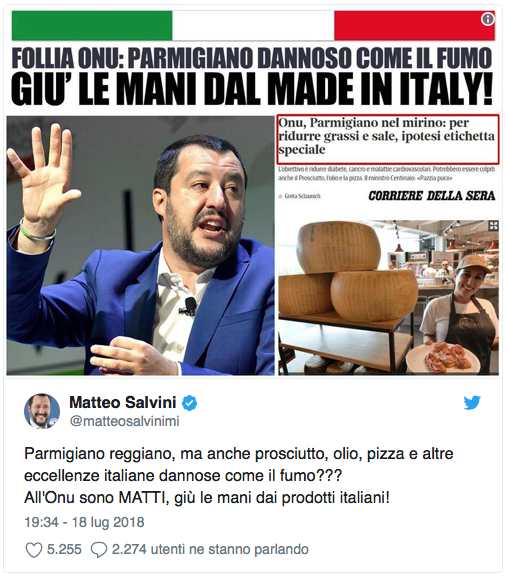Click the blue verified badge
Viewport: 506px width, 576px height.
tap(190, 403)
